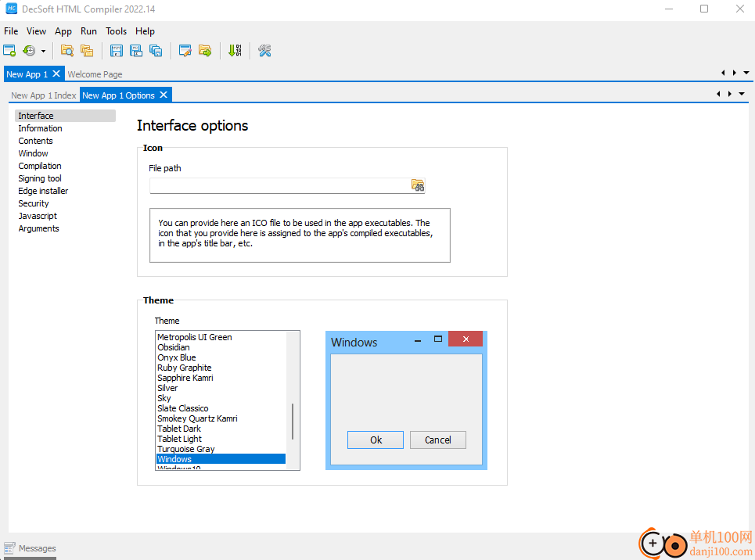Select the New App 1 tab

point(27,74)
